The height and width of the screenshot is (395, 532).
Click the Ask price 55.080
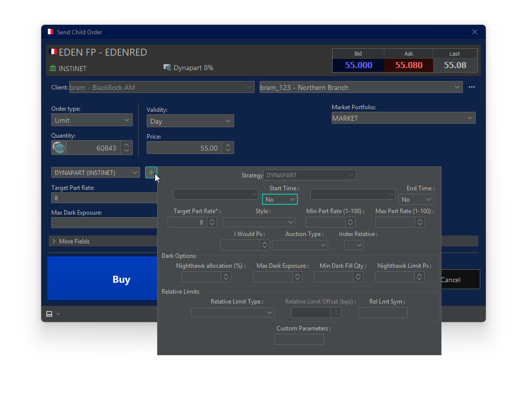[409, 65]
